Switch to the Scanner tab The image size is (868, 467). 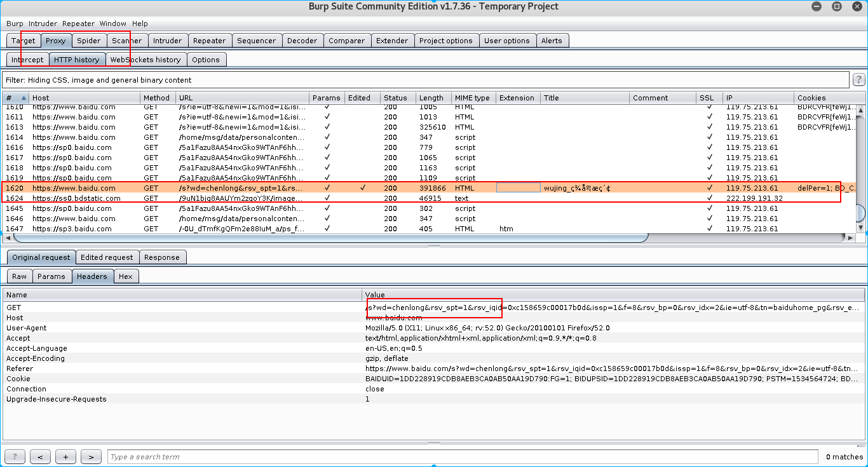coord(127,41)
